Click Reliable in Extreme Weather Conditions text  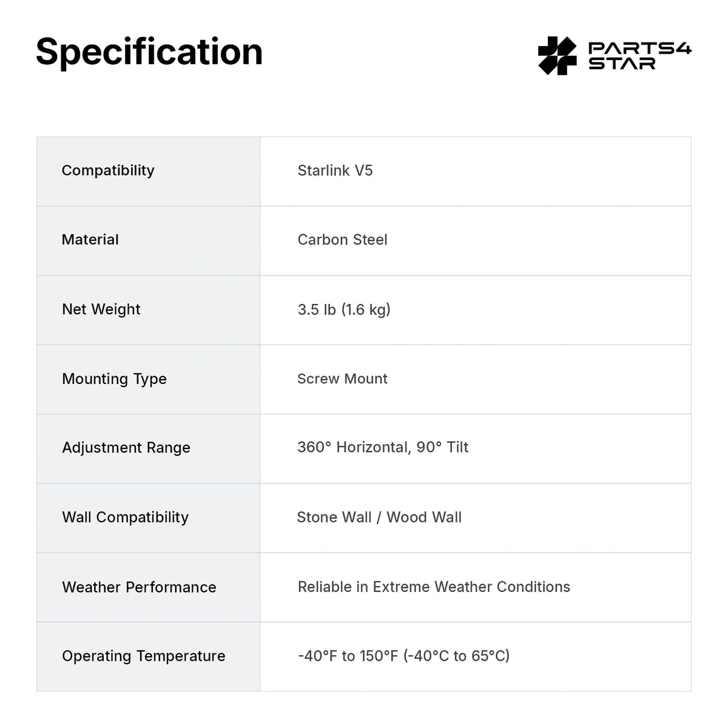coord(434,587)
